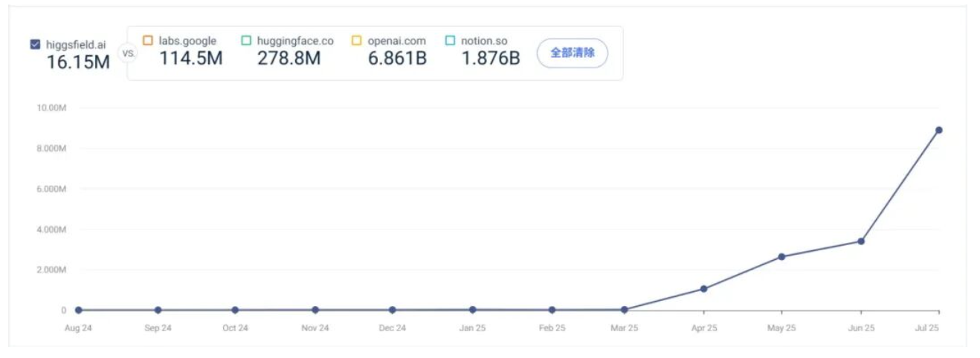Check the openai.com comparison box

357,41
